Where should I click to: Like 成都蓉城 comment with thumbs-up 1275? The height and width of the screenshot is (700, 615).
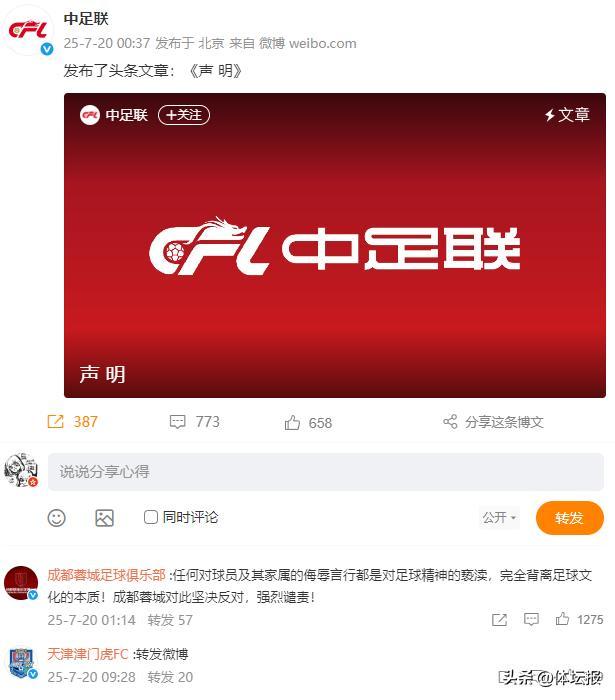[x=562, y=619]
